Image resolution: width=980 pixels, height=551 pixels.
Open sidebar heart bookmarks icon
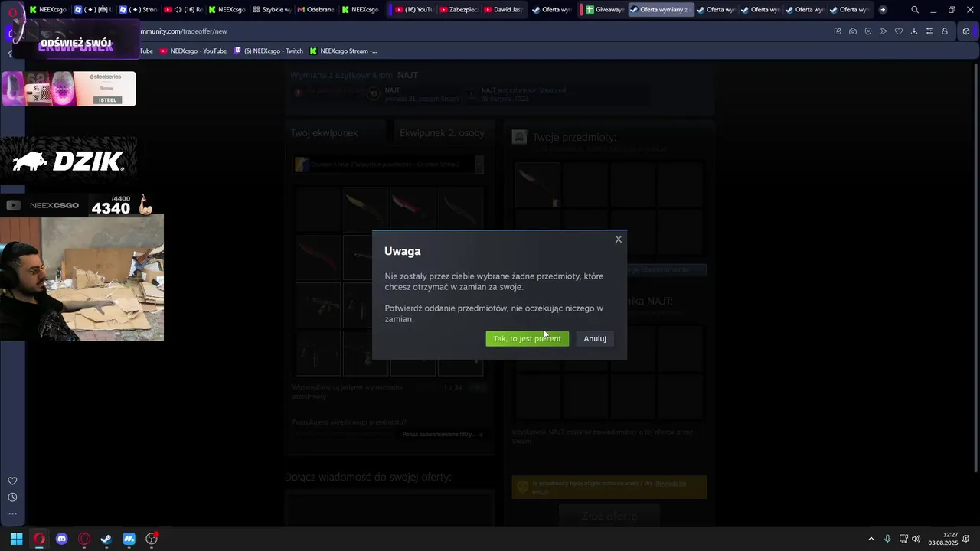(x=12, y=481)
